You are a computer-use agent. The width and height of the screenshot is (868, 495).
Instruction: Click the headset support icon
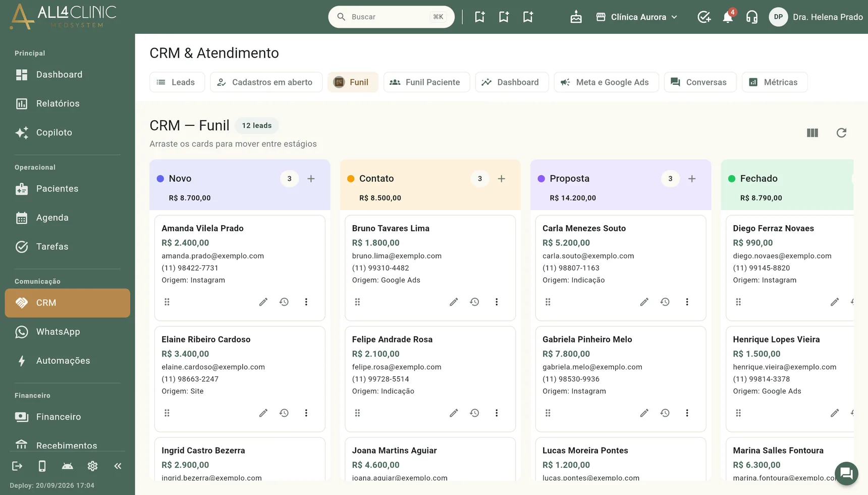[x=752, y=17]
